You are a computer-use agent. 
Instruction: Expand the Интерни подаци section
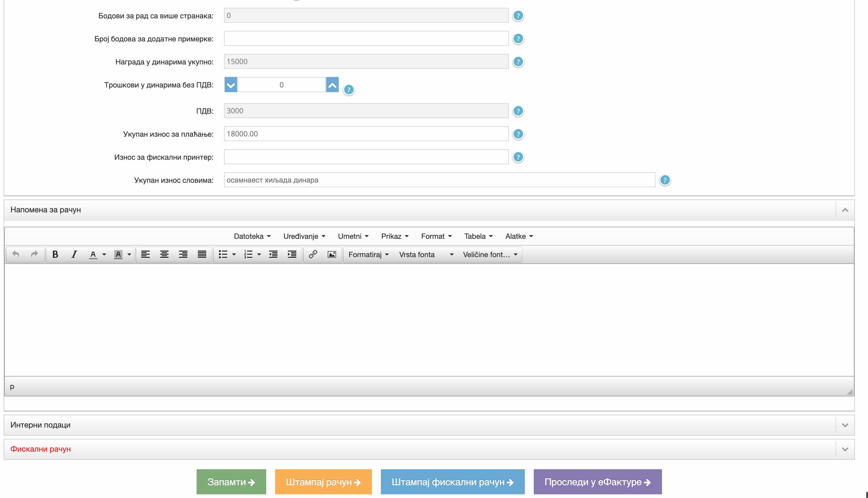click(845, 425)
